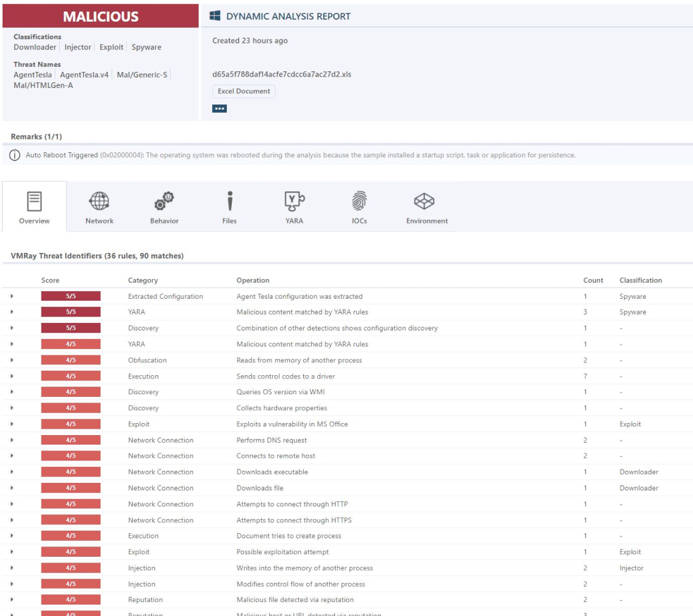This screenshot has width=693, height=616.
Task: Click the 5/5 score badge for Discovery
Action: [x=71, y=328]
